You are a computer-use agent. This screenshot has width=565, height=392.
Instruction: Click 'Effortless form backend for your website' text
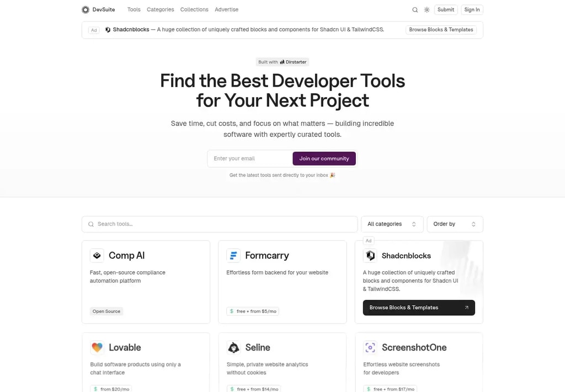pos(277,272)
